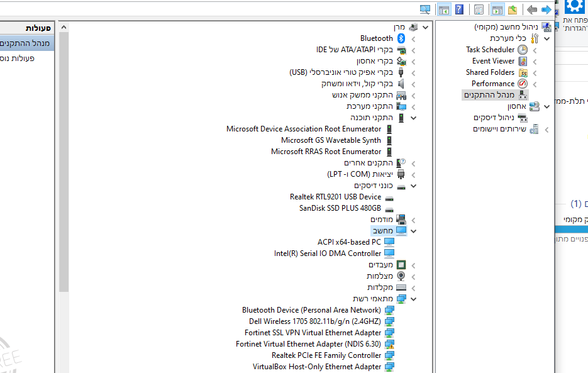Screen dimensions: 588x373
Task: Click Task Scheduler in the console tree
Action: pyautogui.click(x=491, y=49)
